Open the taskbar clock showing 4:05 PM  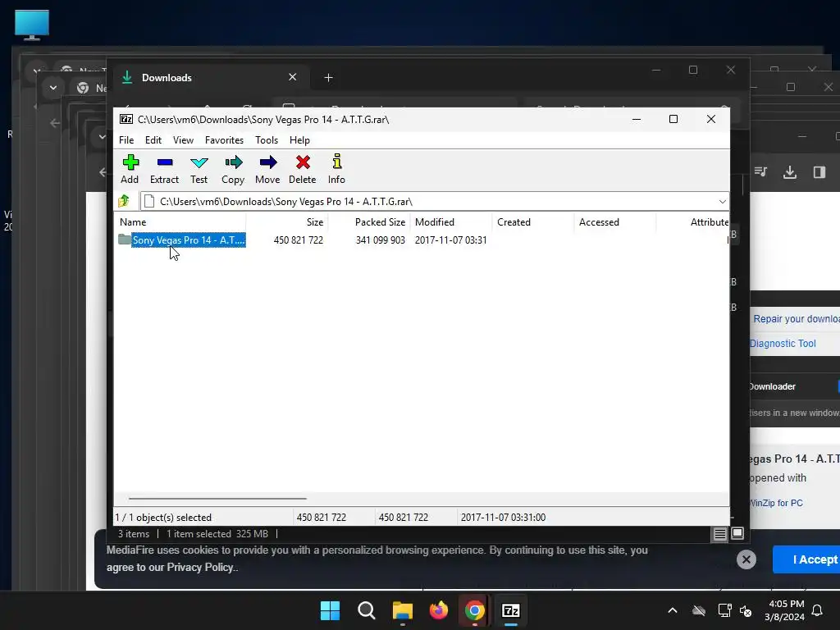785,610
